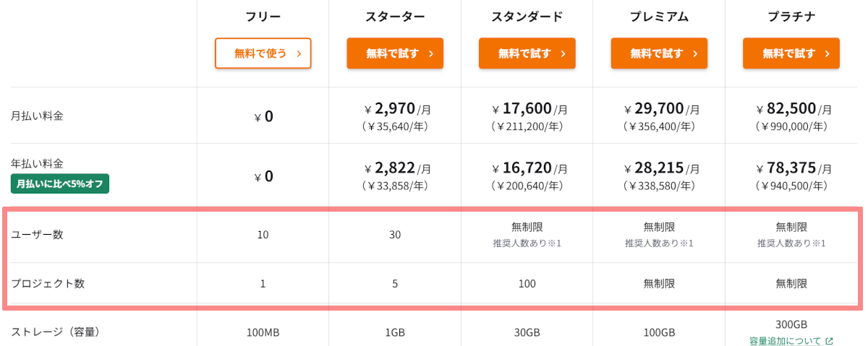
Task: Click the ストレージ(容量) row label
Action: click(55, 332)
